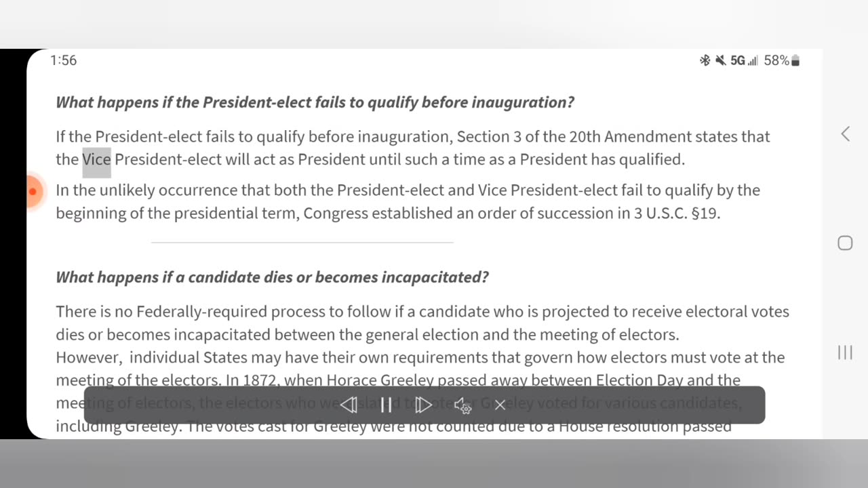Tap the heading about President-elect failing to qualify
Screen dimensions: 868x488
pos(315,102)
